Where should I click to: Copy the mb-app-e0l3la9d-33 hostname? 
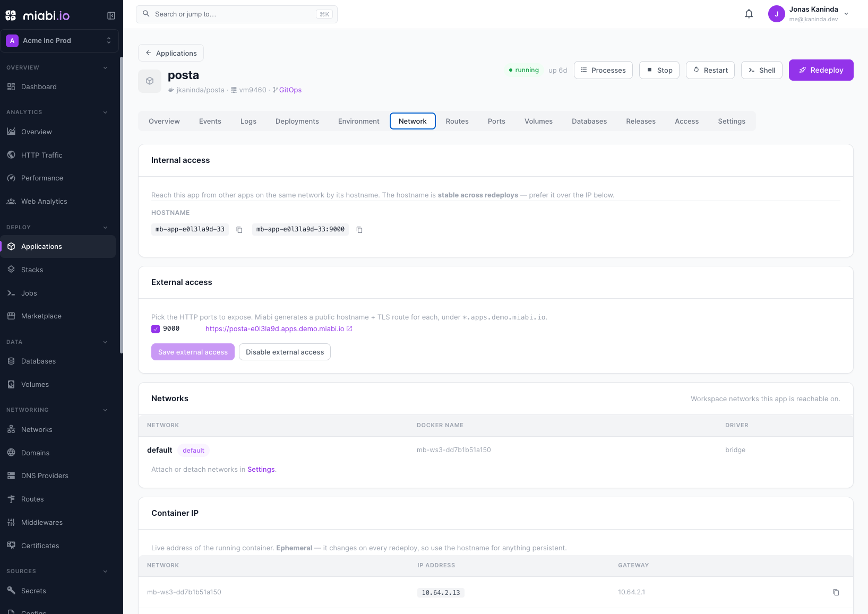[239, 230]
